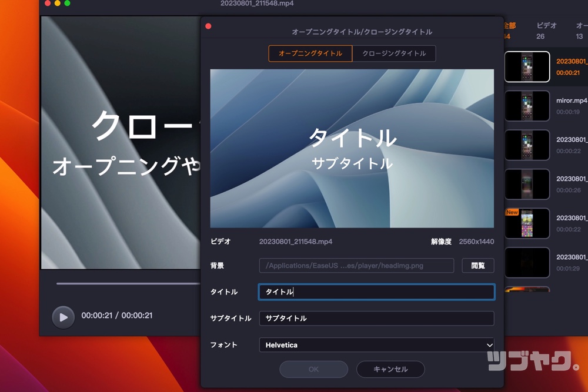
Task: Switch to the オープニングタイトル tab
Action: click(x=310, y=53)
